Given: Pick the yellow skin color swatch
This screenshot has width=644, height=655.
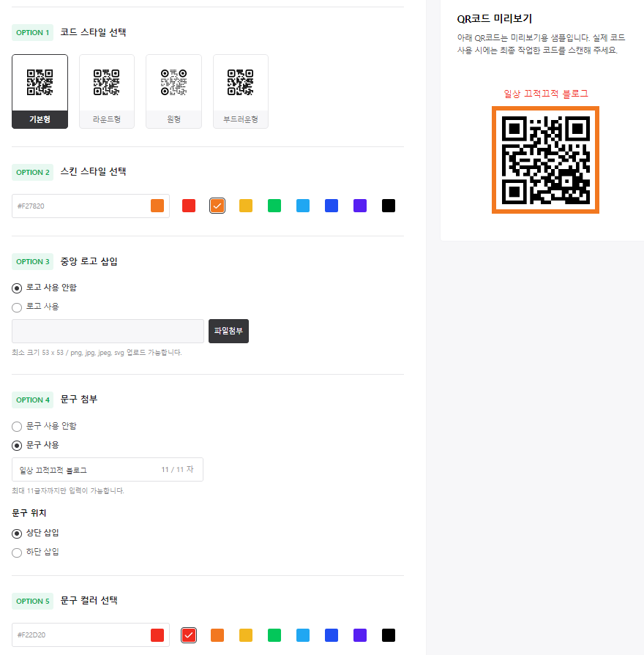Looking at the screenshot, I should [x=246, y=206].
